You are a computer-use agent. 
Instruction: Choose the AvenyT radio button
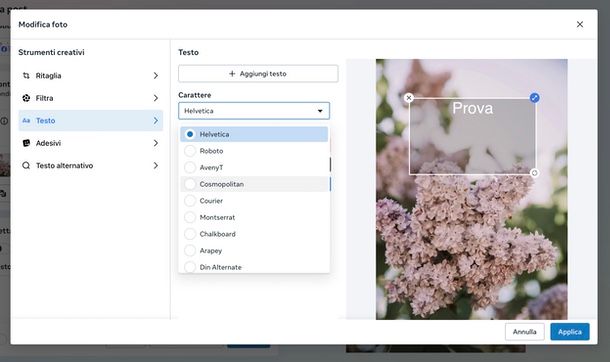[x=190, y=168]
